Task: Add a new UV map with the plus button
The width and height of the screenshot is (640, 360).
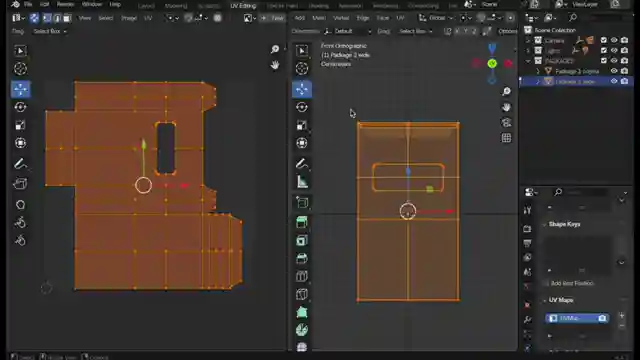Action: 621,316
